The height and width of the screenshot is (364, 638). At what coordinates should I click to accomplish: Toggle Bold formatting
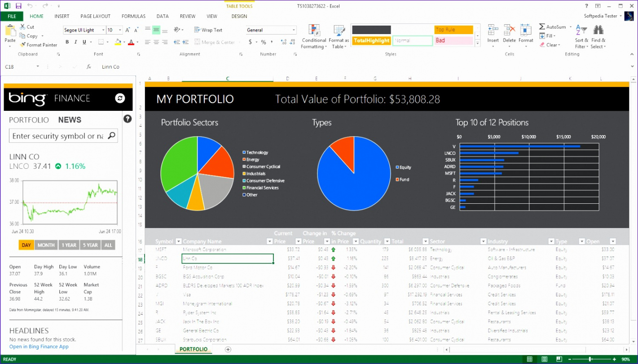point(67,42)
